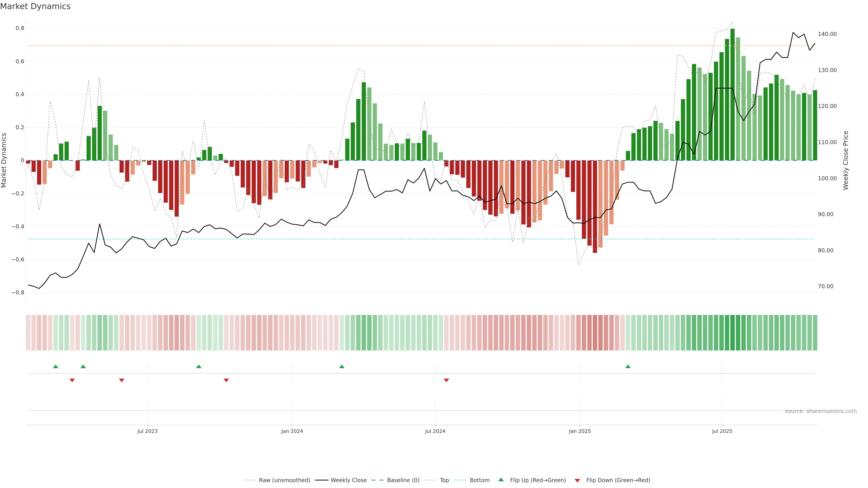This screenshot has width=868, height=488.
Task: Click the flip-down marker between Jul 2023 and Jan 2024
Action: (226, 380)
